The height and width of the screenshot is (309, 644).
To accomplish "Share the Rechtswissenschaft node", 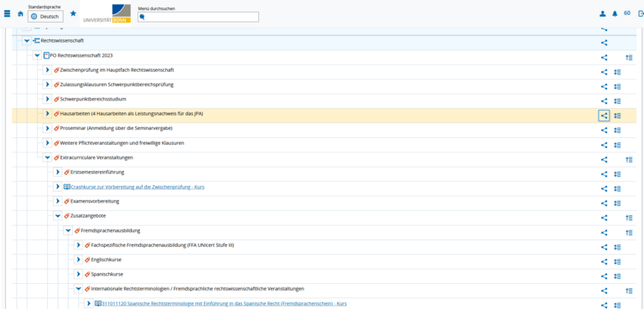I will [x=604, y=43].
